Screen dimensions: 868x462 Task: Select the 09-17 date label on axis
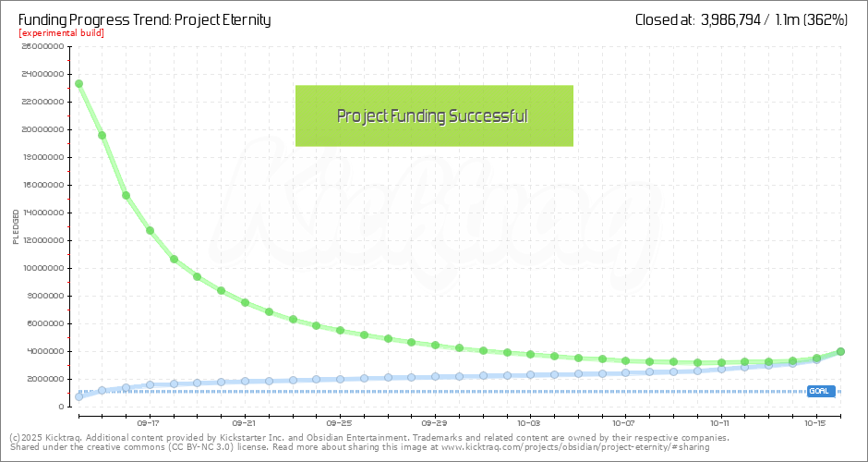148,424
